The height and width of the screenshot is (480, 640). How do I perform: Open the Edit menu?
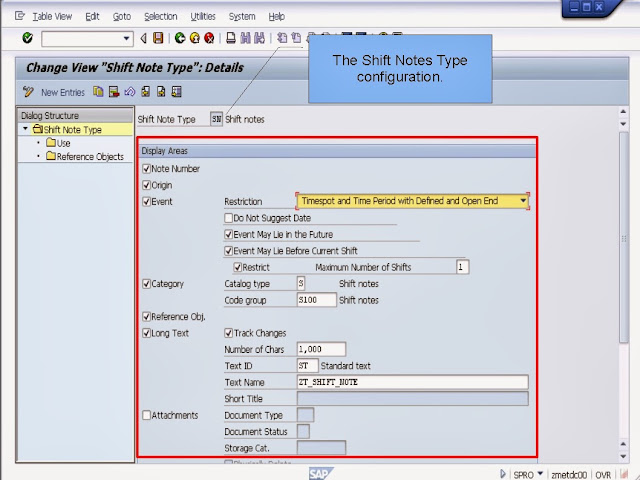click(x=92, y=16)
